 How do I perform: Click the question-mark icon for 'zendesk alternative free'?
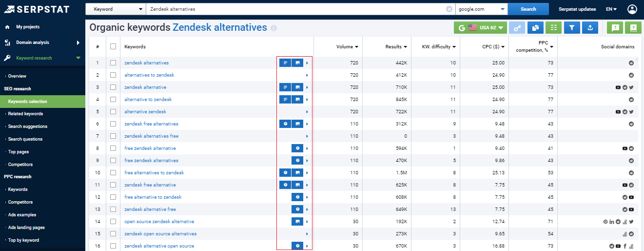pos(297,209)
